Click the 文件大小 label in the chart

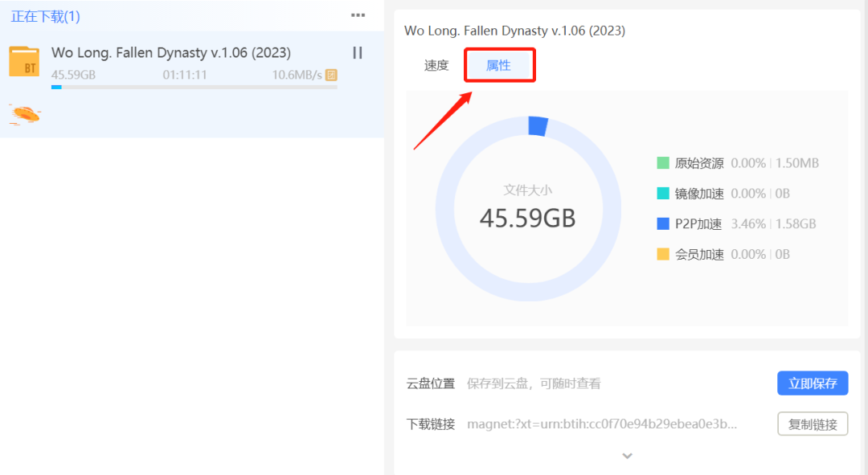click(x=527, y=190)
